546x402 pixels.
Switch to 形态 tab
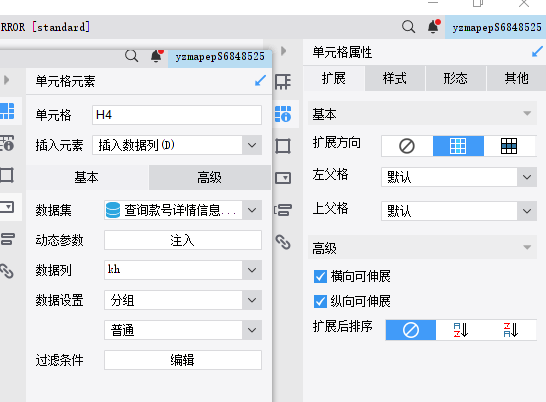click(x=455, y=78)
